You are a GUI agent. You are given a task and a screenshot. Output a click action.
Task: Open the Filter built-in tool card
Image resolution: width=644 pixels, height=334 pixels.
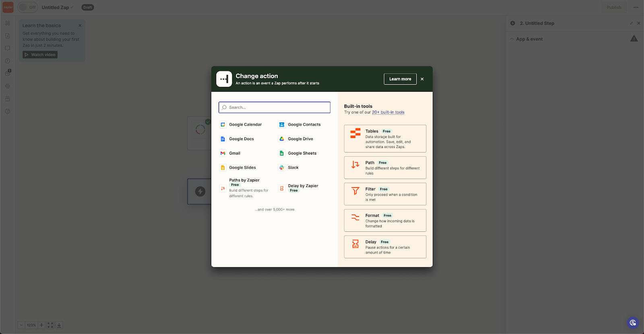click(x=385, y=194)
